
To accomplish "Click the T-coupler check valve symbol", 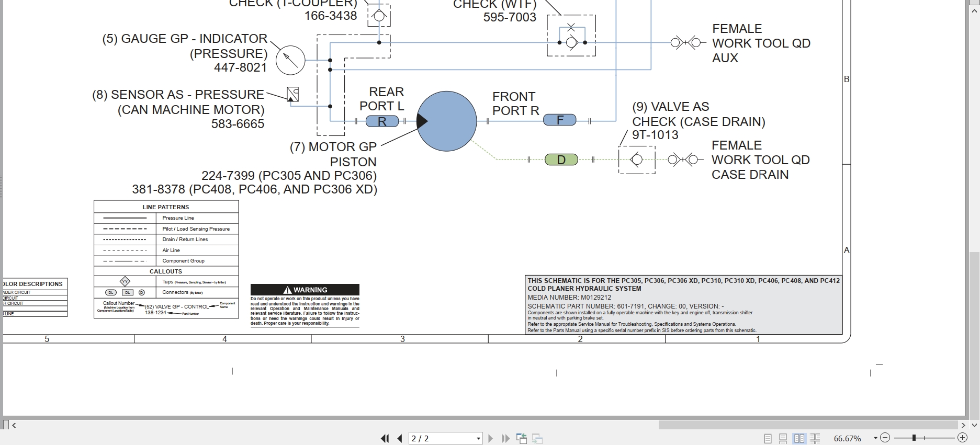I will [x=379, y=15].
